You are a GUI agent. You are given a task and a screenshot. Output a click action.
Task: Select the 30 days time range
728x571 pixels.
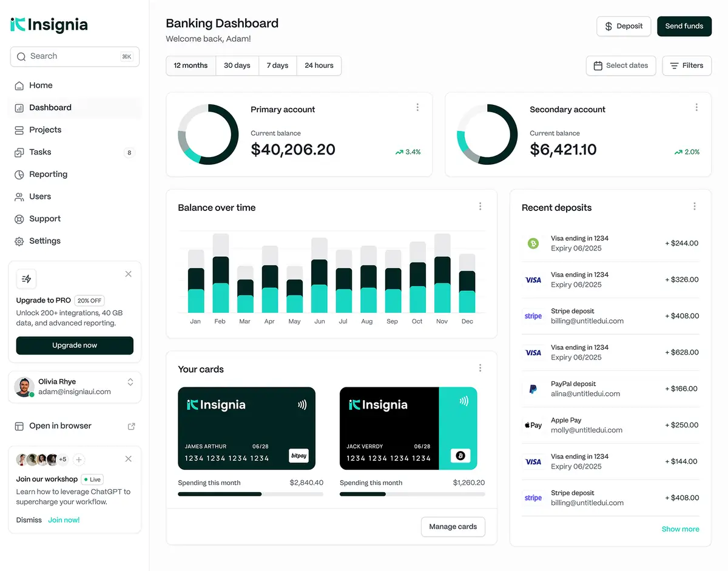237,65
